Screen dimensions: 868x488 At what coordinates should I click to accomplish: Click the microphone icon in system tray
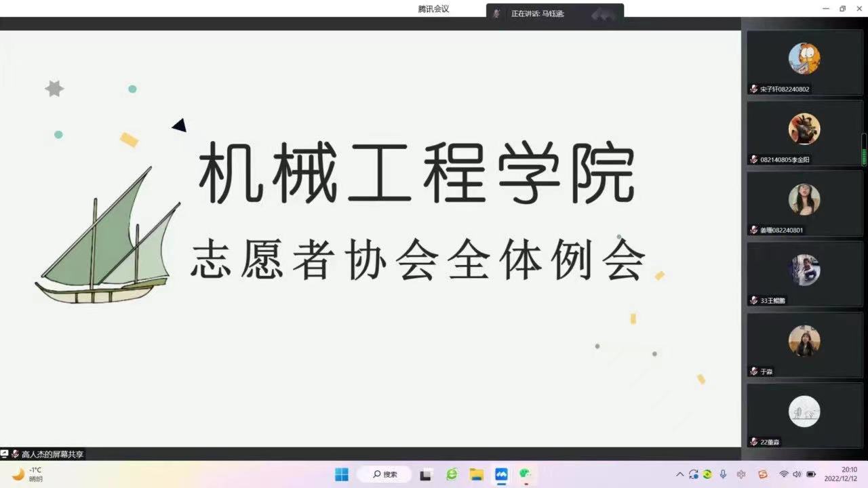point(723,474)
